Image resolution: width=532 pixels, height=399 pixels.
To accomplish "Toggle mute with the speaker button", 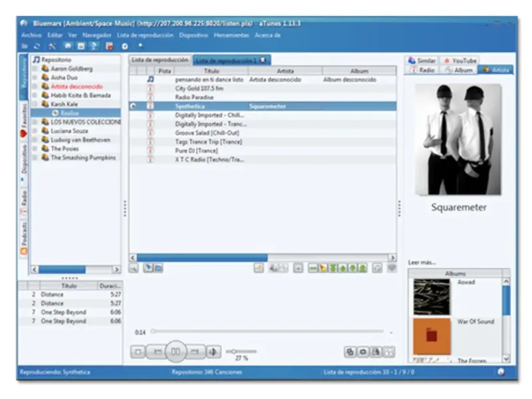I will click(x=213, y=352).
